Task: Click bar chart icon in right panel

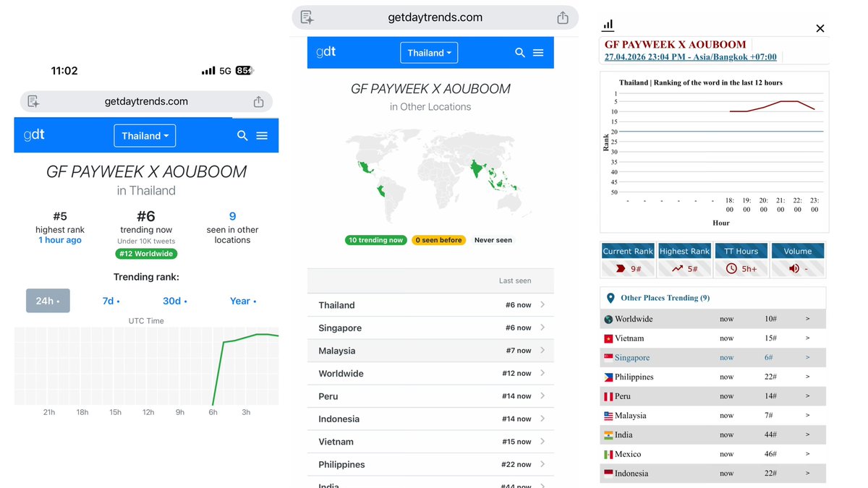Action: click(x=608, y=25)
